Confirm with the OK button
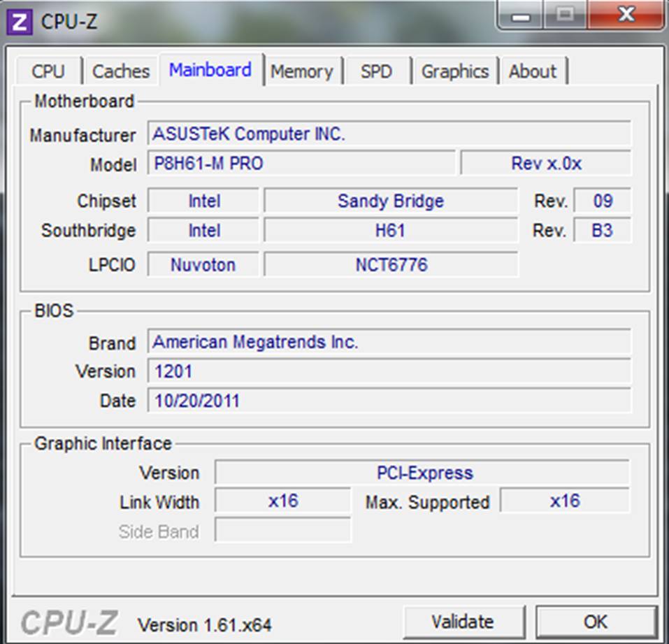Screen dimensions: 669x644 tap(596, 622)
